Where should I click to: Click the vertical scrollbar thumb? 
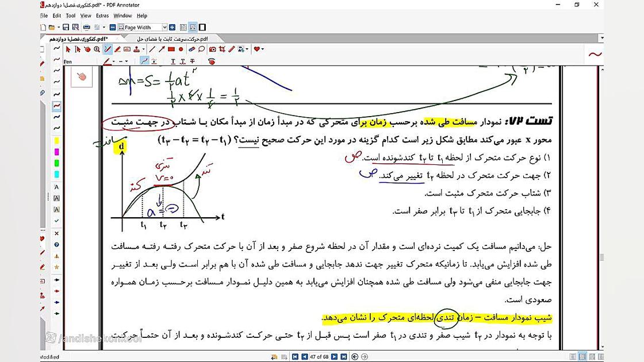tap(601, 257)
